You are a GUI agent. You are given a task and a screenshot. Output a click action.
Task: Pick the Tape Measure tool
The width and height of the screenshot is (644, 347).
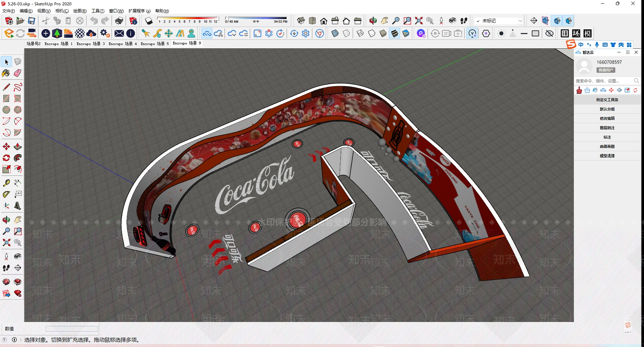pos(6,183)
